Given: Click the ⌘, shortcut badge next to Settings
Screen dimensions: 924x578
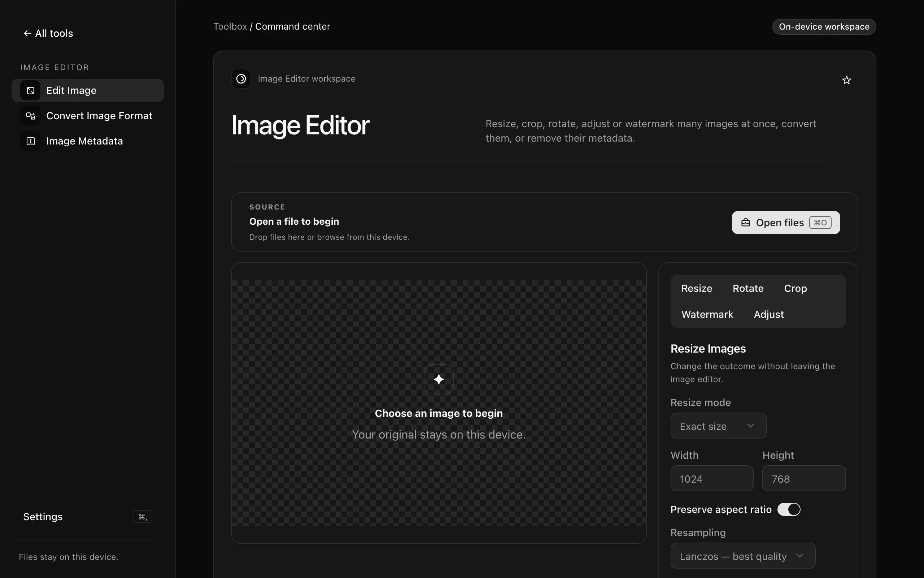Looking at the screenshot, I should tap(143, 517).
